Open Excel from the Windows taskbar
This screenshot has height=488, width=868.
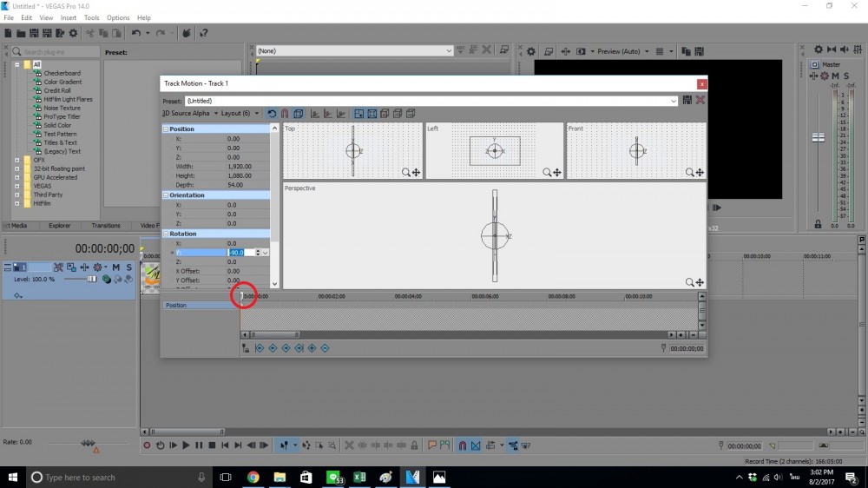coord(359,477)
